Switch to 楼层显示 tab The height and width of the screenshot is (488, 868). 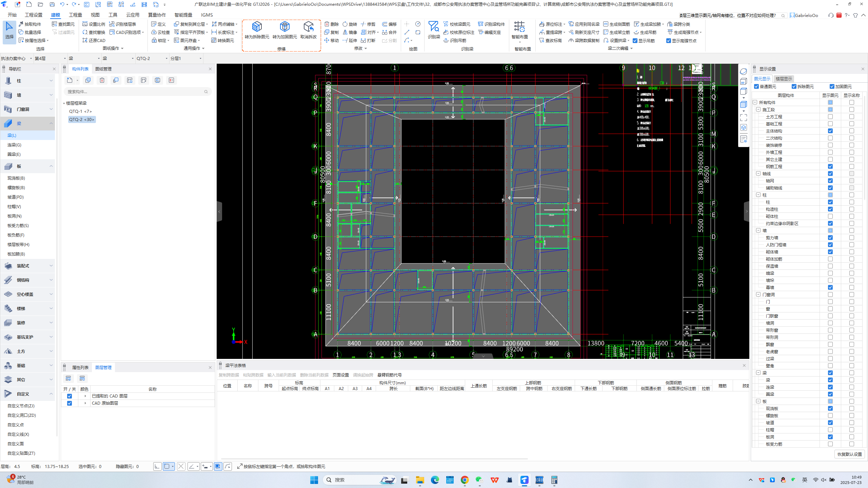coord(784,79)
